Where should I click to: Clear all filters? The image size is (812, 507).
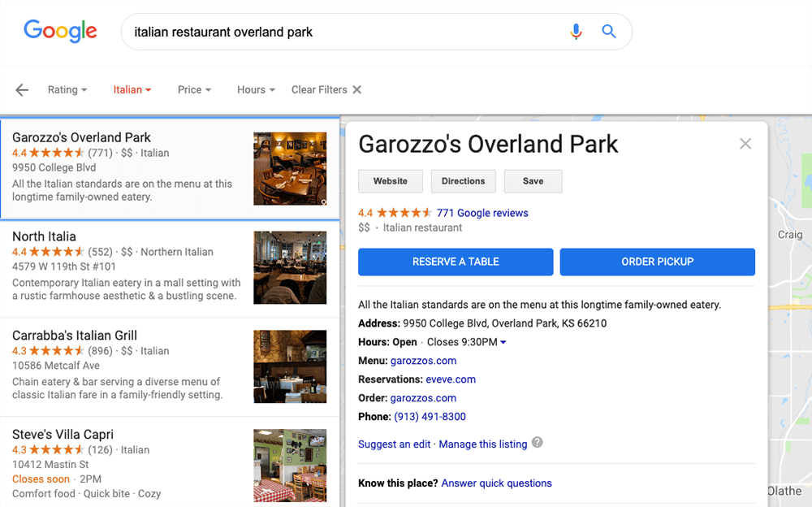(x=326, y=89)
